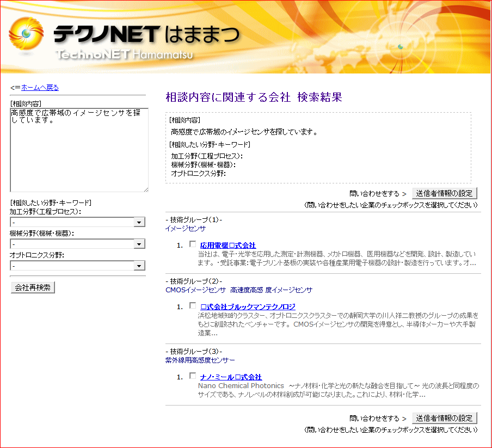Click the CMOSイメージセンサ keyword text
Viewport: 492px width, 448px height.
(195, 290)
